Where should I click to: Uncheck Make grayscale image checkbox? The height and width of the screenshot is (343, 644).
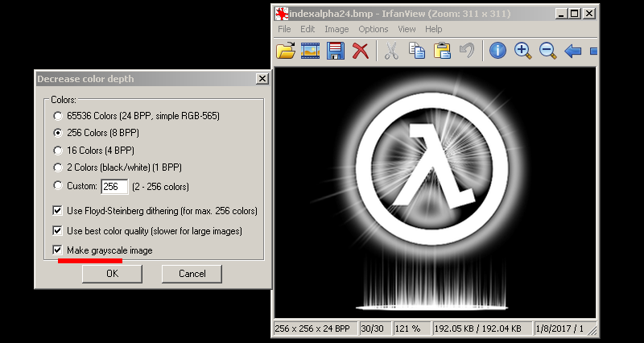click(57, 250)
